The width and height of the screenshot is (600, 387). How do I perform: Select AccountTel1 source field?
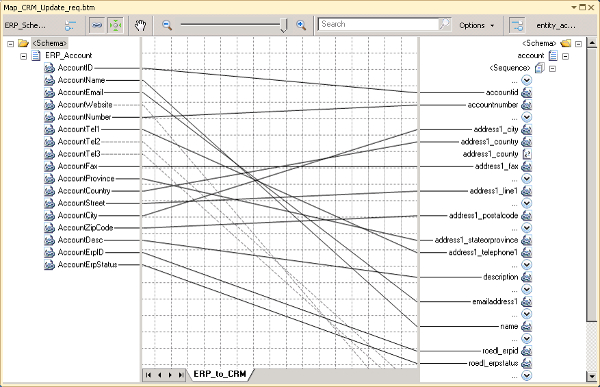(x=78, y=129)
